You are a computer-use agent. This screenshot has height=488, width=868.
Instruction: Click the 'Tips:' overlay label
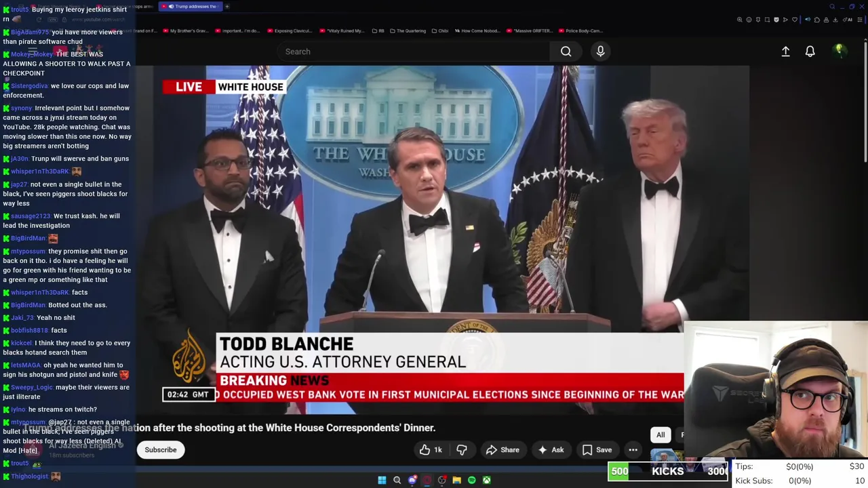pos(744,466)
